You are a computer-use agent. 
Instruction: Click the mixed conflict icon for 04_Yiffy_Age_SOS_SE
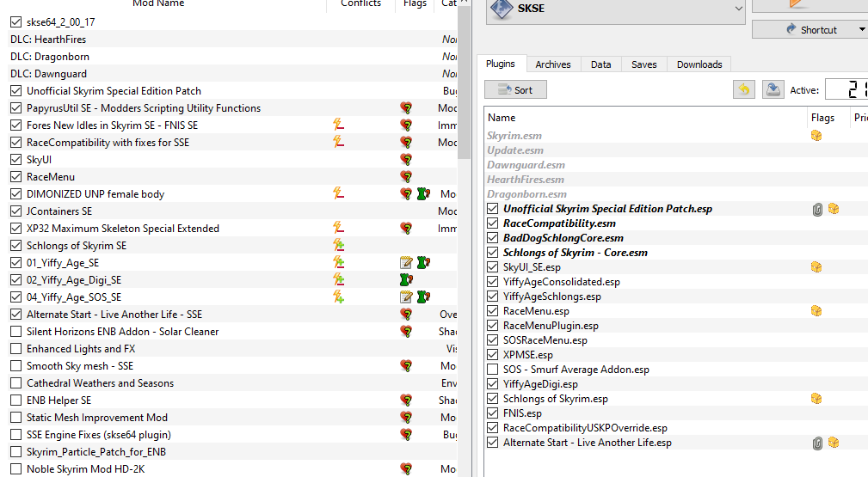point(338,297)
